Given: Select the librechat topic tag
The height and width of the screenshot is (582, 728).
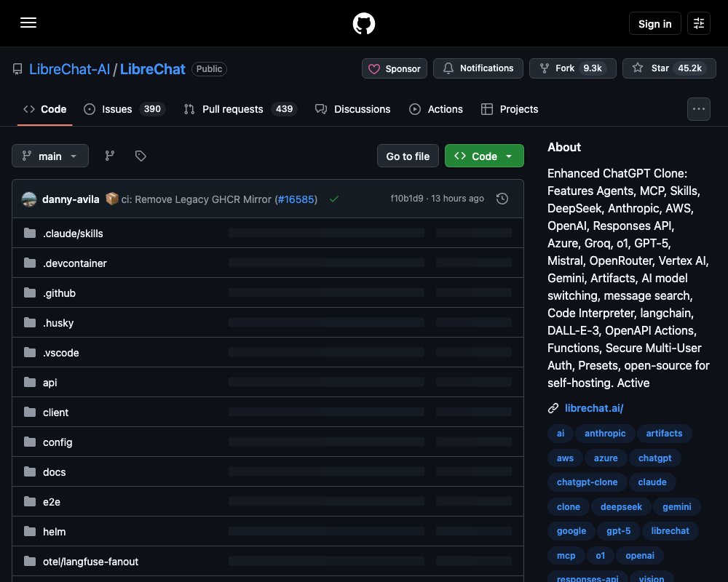Looking at the screenshot, I should coord(670,531).
